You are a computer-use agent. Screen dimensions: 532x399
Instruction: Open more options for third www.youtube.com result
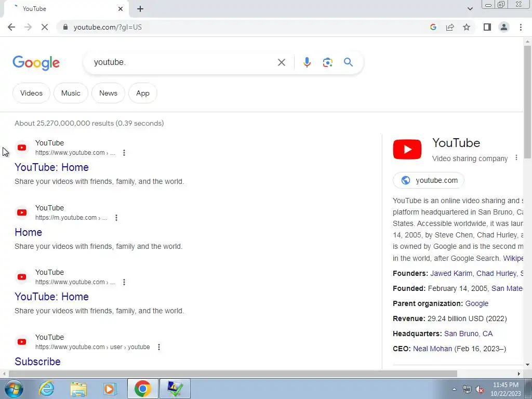pos(124,282)
